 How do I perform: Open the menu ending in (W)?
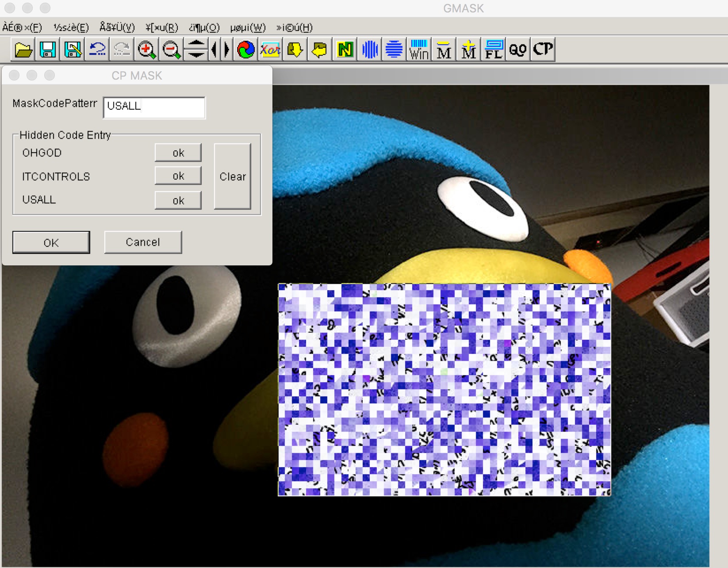pos(248,27)
